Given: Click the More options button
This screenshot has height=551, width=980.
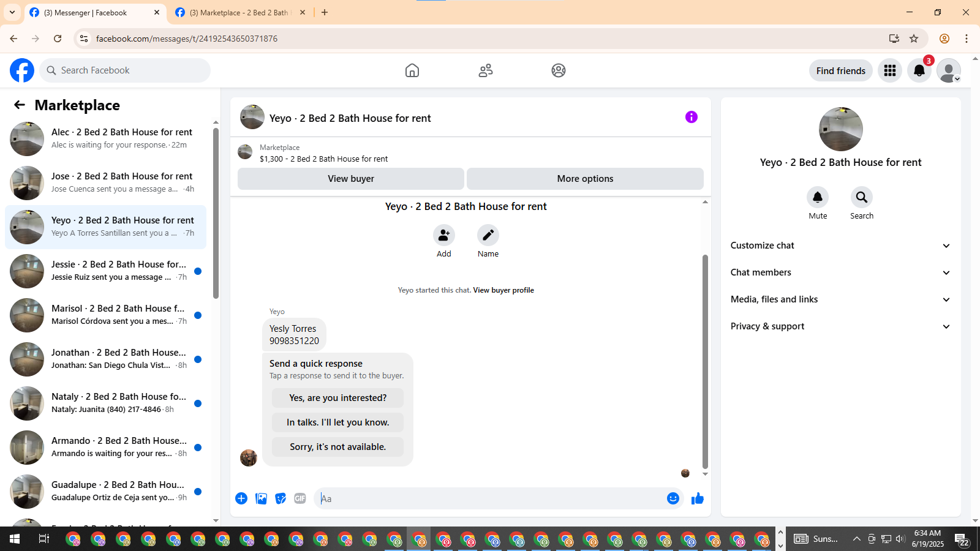Looking at the screenshot, I should click(585, 179).
